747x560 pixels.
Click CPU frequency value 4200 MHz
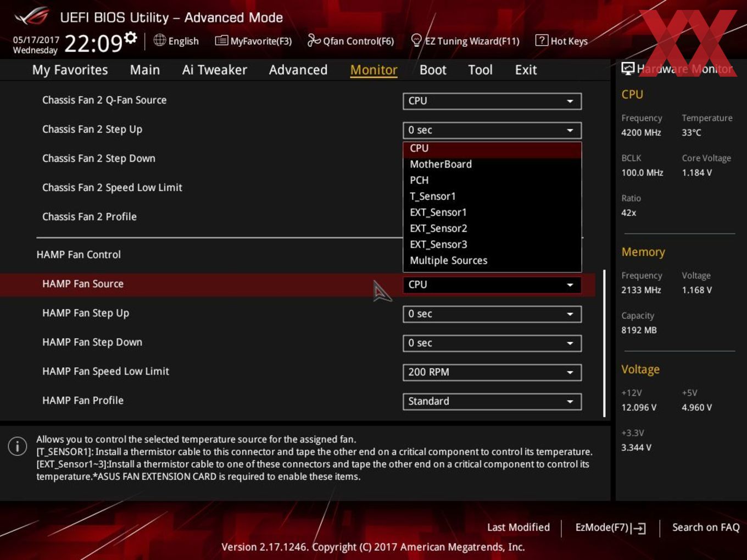[x=641, y=132]
